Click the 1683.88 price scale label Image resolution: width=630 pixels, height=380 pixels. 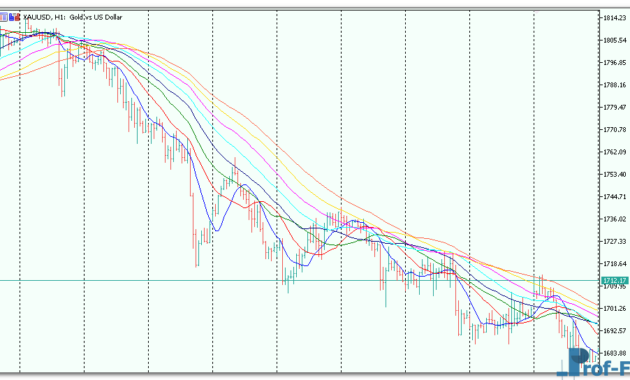coord(615,353)
